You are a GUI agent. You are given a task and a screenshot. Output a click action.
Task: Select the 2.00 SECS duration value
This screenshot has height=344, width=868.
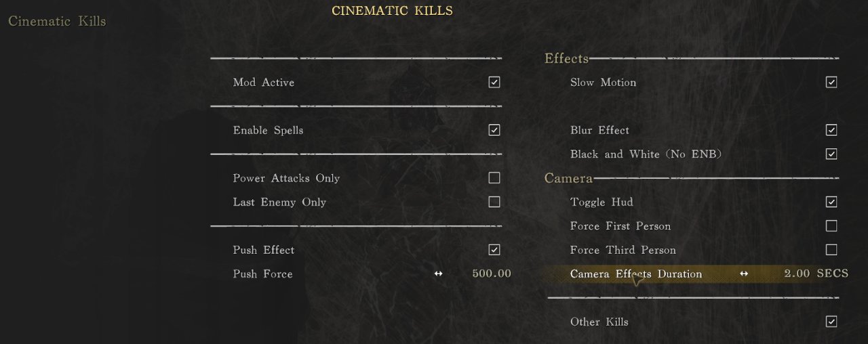pyautogui.click(x=816, y=274)
